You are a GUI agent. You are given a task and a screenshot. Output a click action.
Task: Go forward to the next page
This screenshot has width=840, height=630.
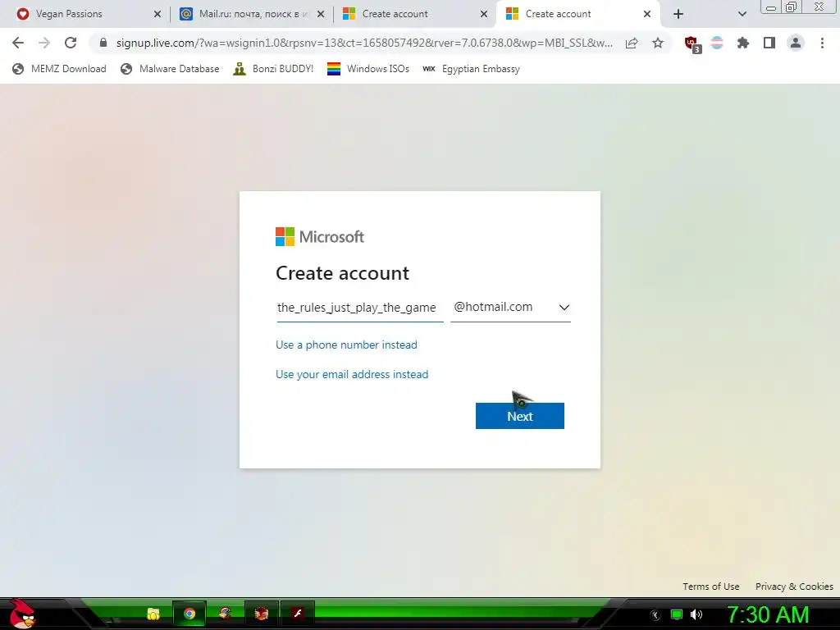(44, 43)
